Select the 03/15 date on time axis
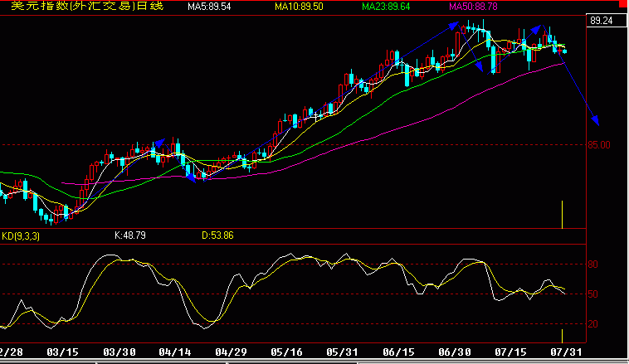Image resolution: width=629 pixels, height=364 pixels. (62, 352)
